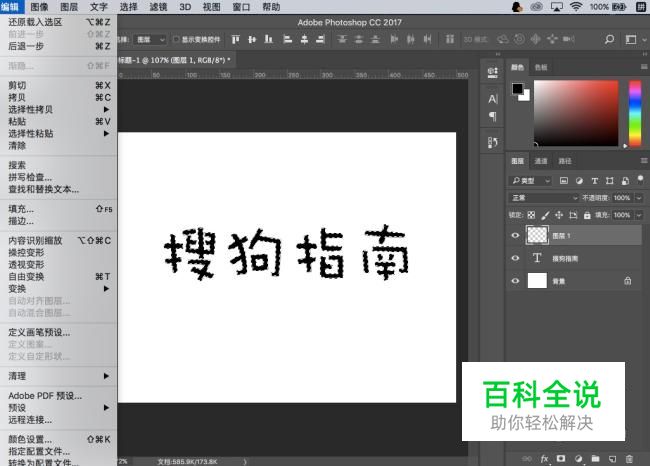Click the workspace switcher icon
The height and width of the screenshot is (466, 650).
(x=631, y=39)
